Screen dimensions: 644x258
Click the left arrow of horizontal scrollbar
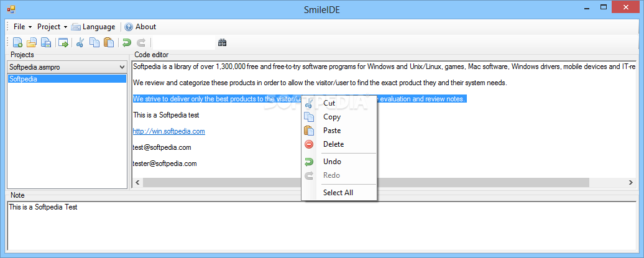point(137,182)
